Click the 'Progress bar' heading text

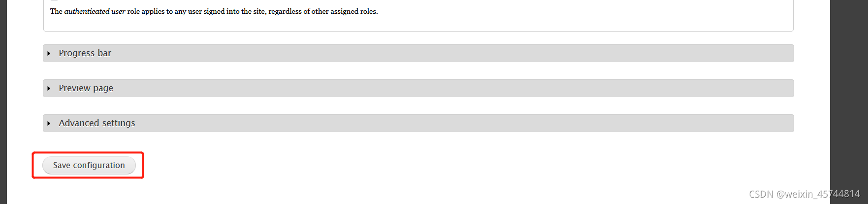(x=85, y=53)
